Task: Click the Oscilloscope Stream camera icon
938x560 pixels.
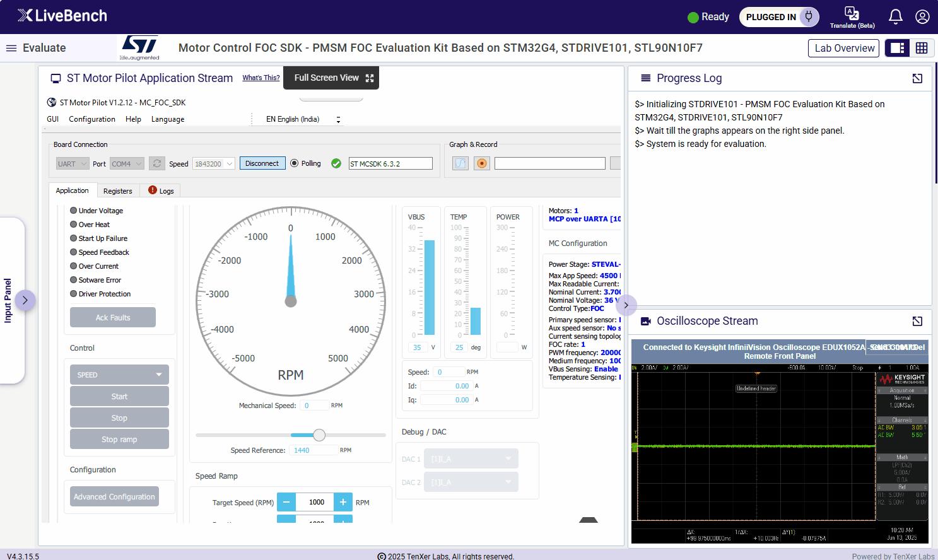Action: tap(646, 321)
